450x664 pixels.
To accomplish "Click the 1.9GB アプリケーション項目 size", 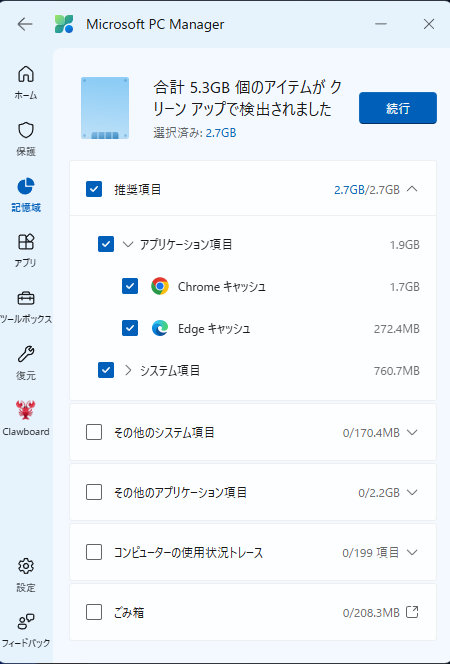I will pos(405,244).
